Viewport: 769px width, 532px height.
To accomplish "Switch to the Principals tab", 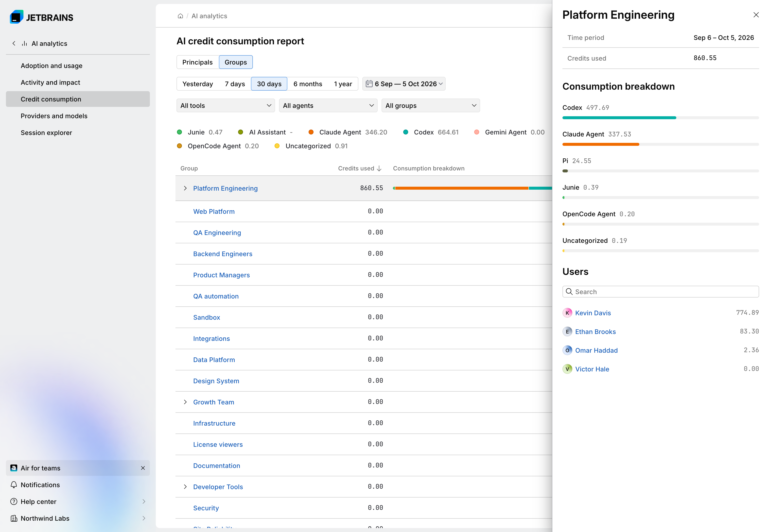I will point(197,62).
